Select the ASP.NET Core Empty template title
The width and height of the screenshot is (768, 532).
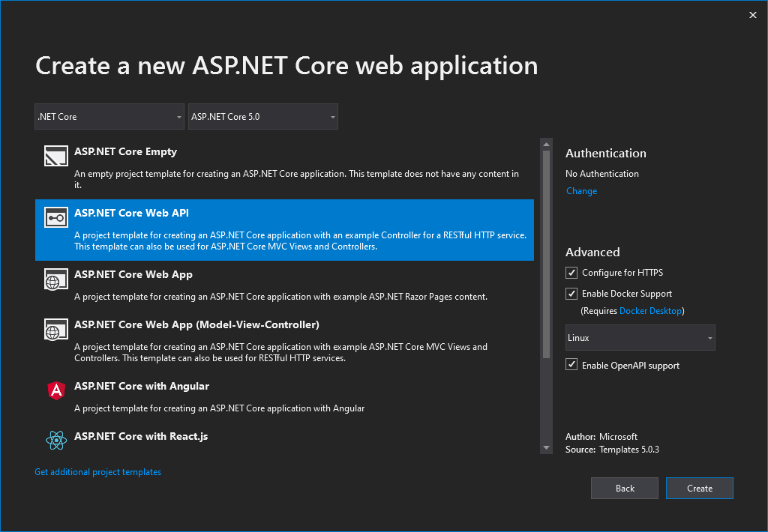pos(125,151)
